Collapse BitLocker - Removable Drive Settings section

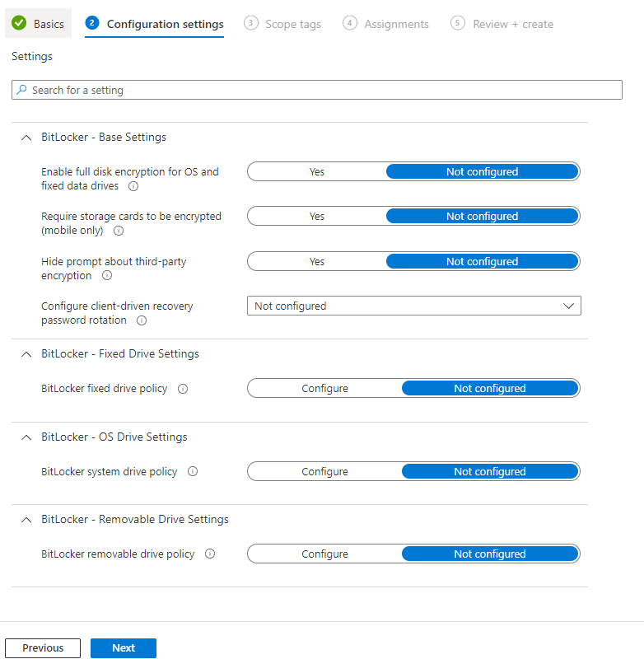[26, 520]
